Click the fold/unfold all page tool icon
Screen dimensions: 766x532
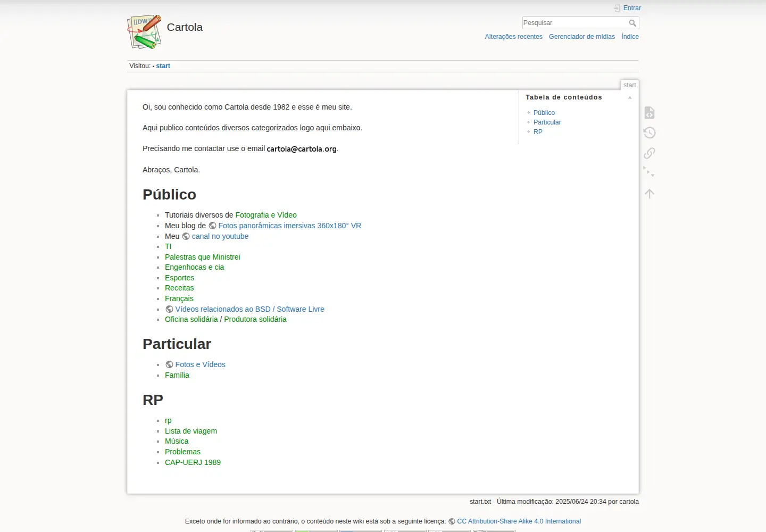click(x=650, y=172)
